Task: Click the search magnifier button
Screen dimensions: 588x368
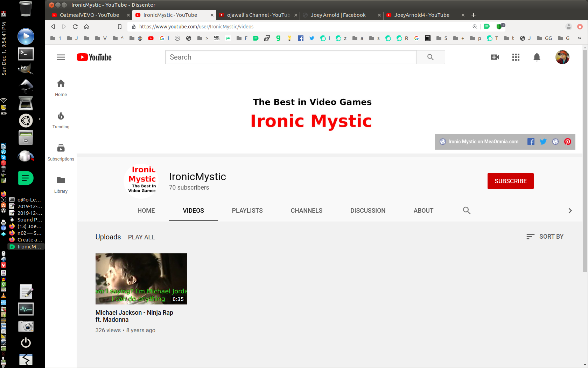Action: (430, 57)
